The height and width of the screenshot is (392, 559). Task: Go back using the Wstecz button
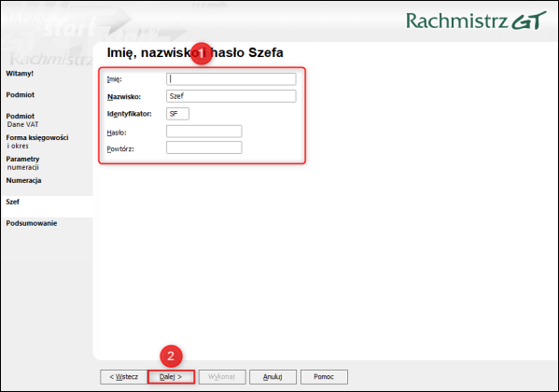click(124, 377)
